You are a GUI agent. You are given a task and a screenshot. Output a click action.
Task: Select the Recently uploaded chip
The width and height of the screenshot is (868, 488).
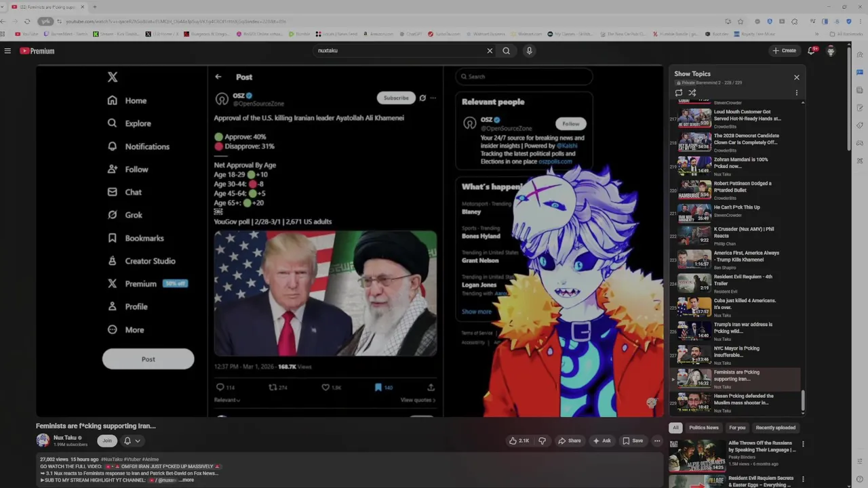pos(776,428)
